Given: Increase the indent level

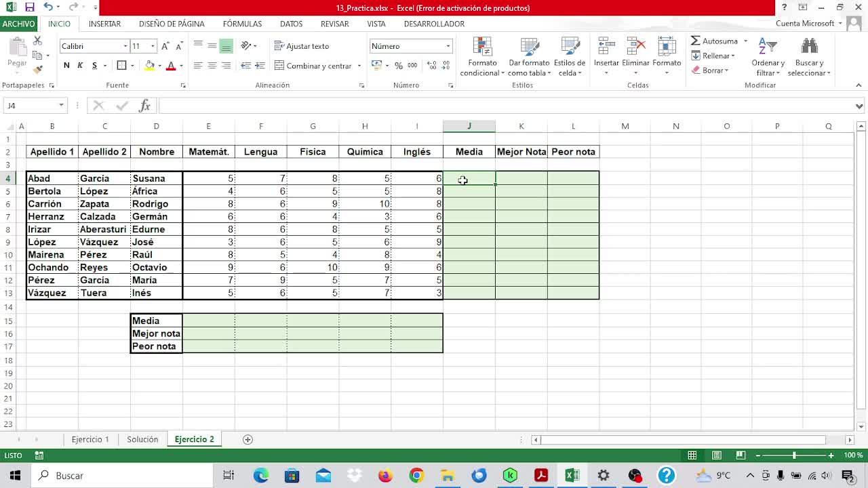Looking at the screenshot, I should tap(260, 66).
